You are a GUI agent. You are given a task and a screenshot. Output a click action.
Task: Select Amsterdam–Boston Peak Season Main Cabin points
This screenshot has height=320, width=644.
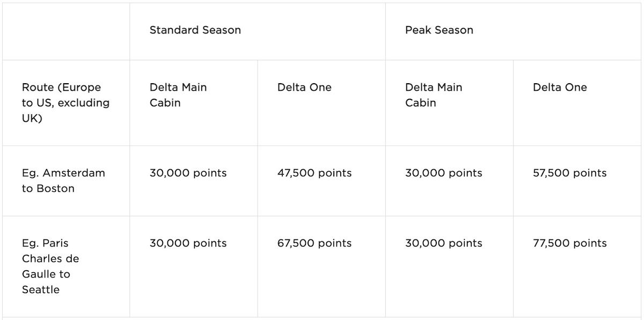(x=443, y=173)
